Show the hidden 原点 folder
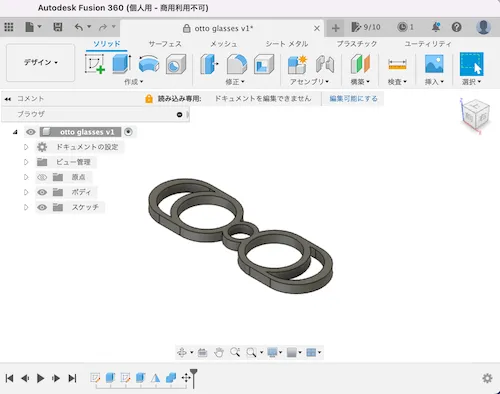Screen dimensions: 500x394 coord(42,177)
